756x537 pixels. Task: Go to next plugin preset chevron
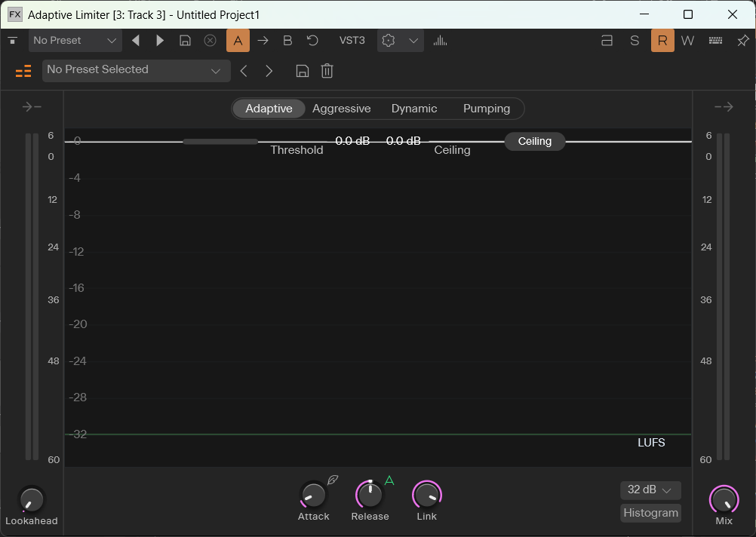(269, 72)
